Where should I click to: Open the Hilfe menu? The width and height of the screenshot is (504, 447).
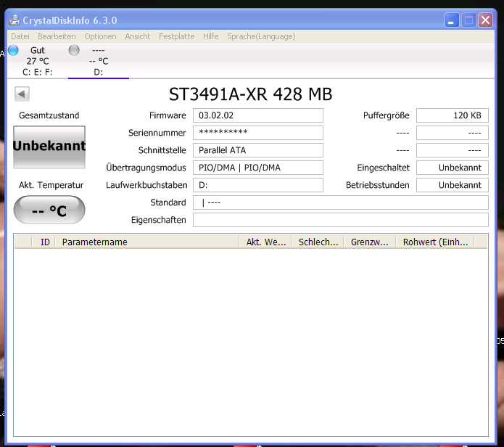[211, 36]
